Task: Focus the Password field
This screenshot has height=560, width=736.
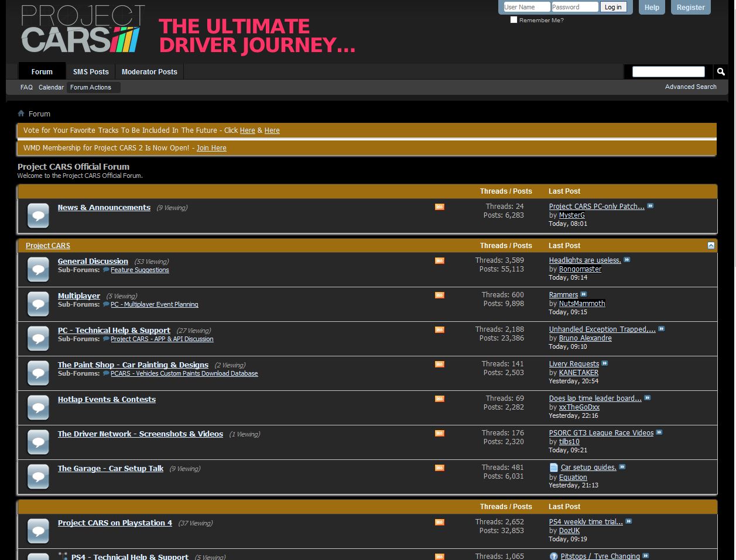Action: tap(575, 7)
